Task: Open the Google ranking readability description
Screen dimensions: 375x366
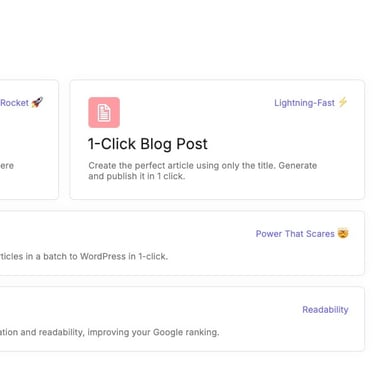Action: tap(110, 332)
